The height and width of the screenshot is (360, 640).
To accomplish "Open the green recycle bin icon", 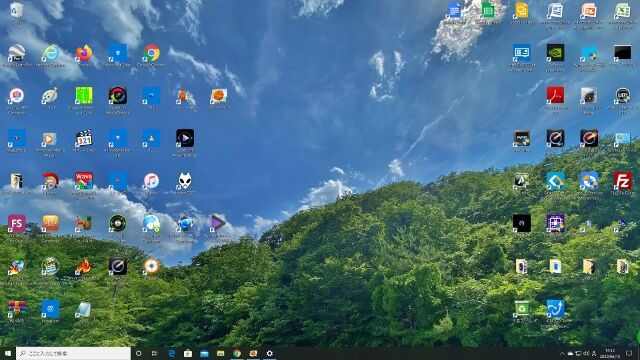I will click(522, 309).
